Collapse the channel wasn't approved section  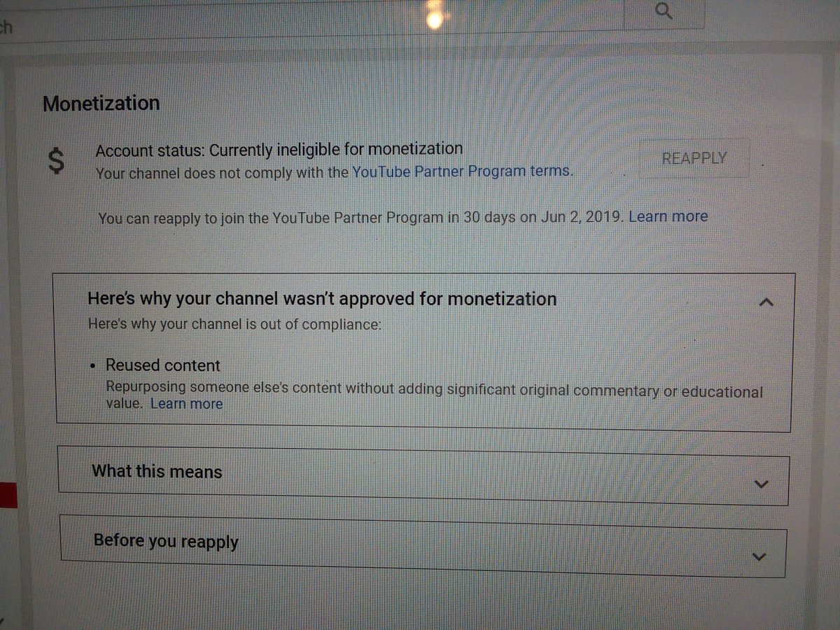coord(766,302)
